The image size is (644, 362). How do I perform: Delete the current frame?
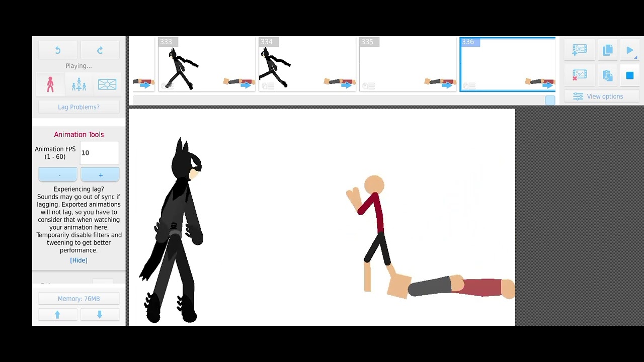(580, 75)
